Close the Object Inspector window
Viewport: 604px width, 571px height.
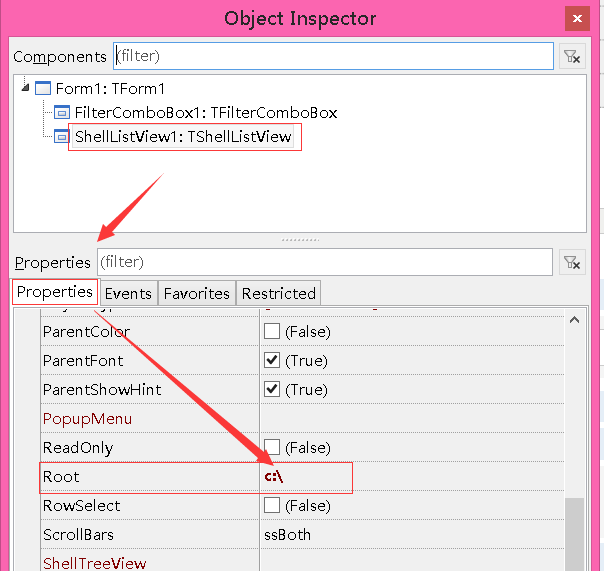(x=576, y=18)
